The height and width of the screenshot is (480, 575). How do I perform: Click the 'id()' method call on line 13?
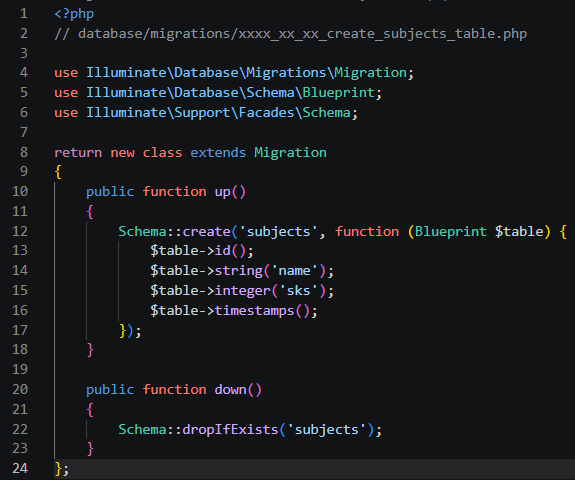(x=230, y=251)
